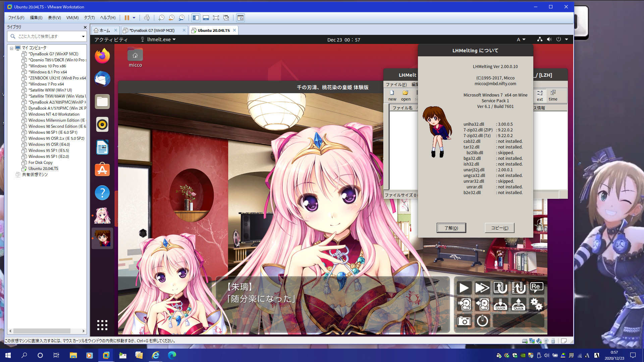Launch Firefox from the Ubuntu dock
Image resolution: width=644 pixels, height=362 pixels.
102,56
